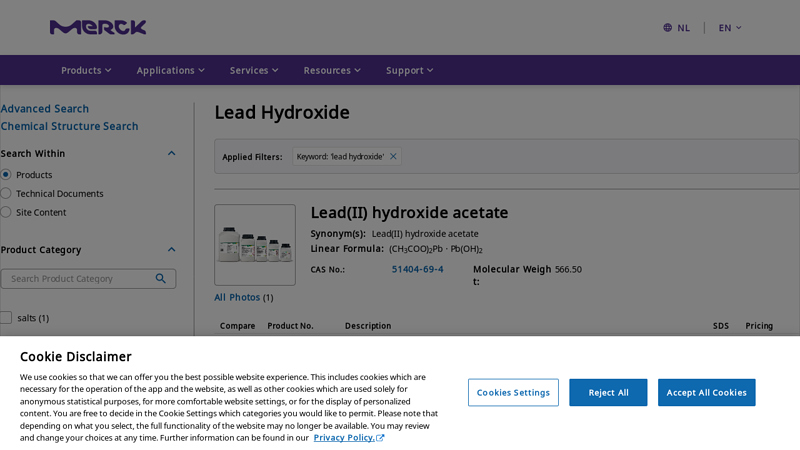The height and width of the screenshot is (450, 800).
Task: Click the molecular weight value 566.50
Action: point(568,269)
